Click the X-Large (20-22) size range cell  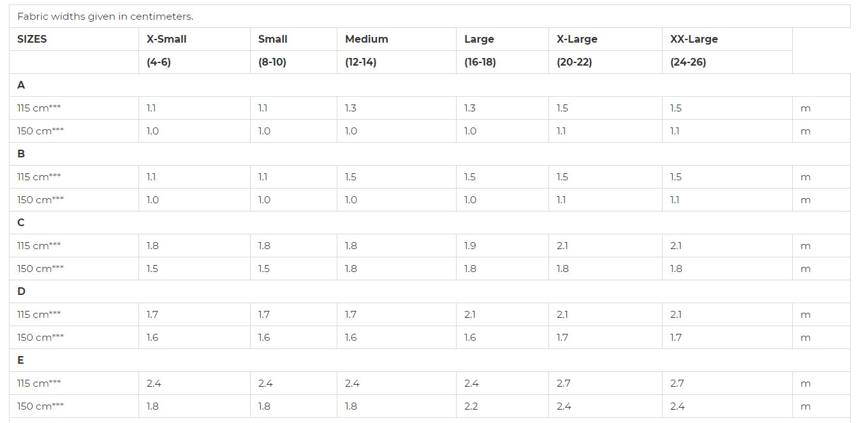[605, 62]
